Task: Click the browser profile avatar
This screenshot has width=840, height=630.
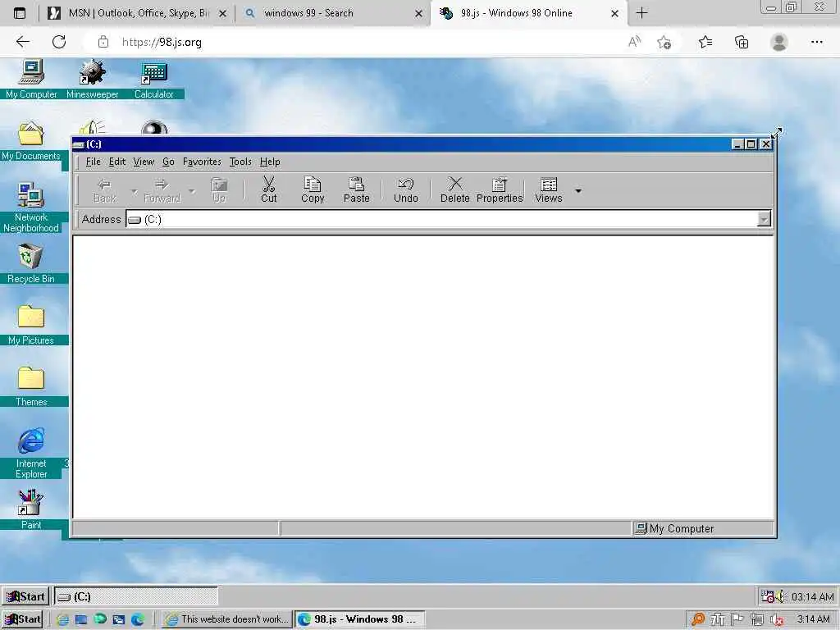Action: click(779, 42)
